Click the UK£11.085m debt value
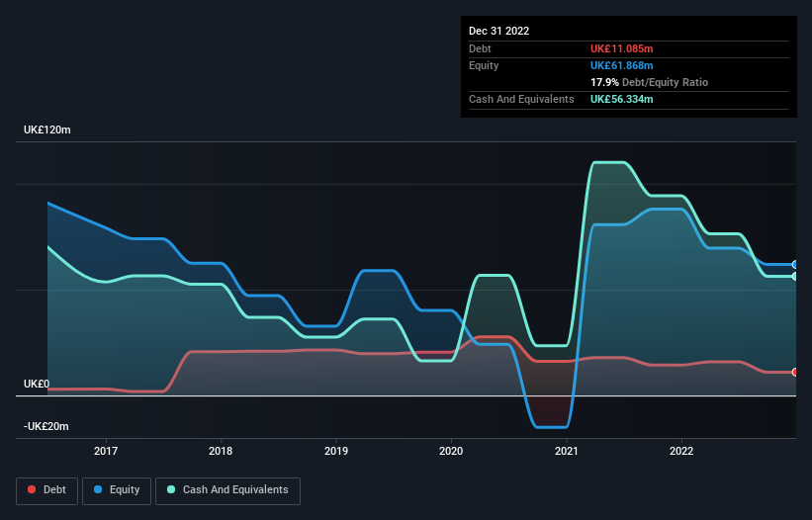This screenshot has width=812, height=520. [622, 48]
